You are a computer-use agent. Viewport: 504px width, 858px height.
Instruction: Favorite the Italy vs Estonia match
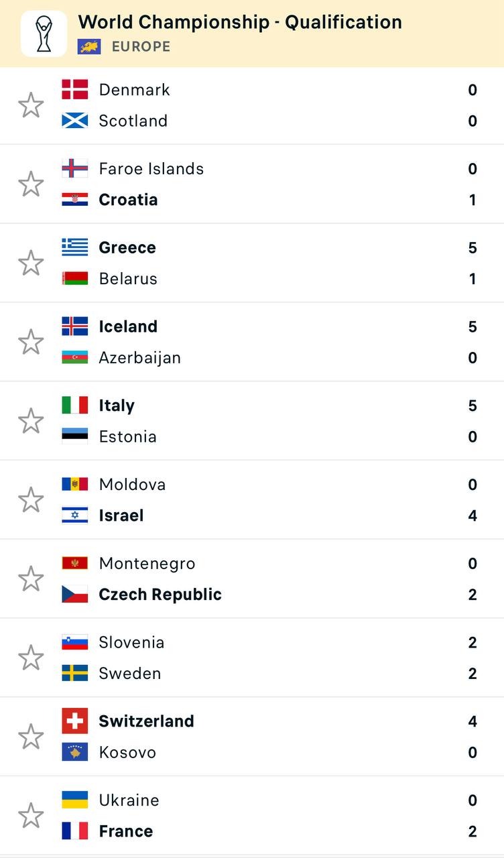coord(31,421)
